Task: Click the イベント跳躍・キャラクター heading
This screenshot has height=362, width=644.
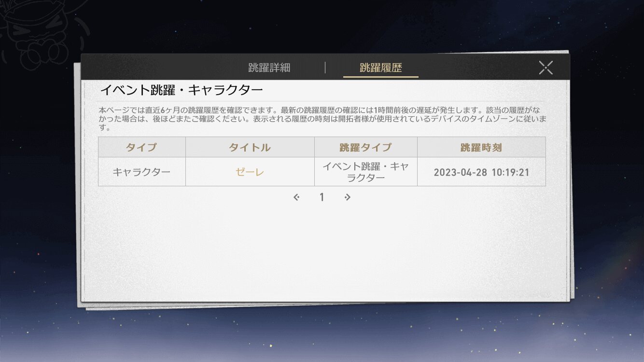Action: [x=181, y=90]
